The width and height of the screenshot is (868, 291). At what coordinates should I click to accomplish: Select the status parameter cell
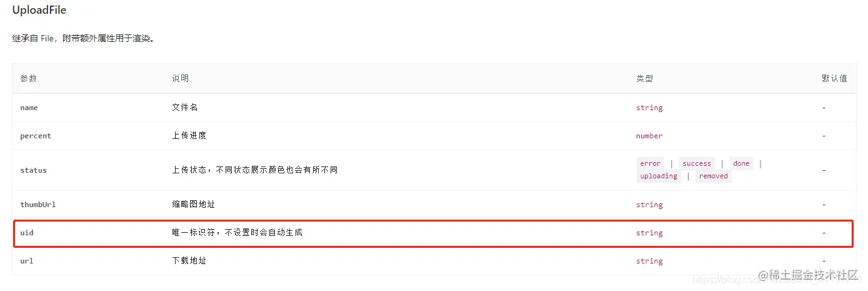coord(33,170)
